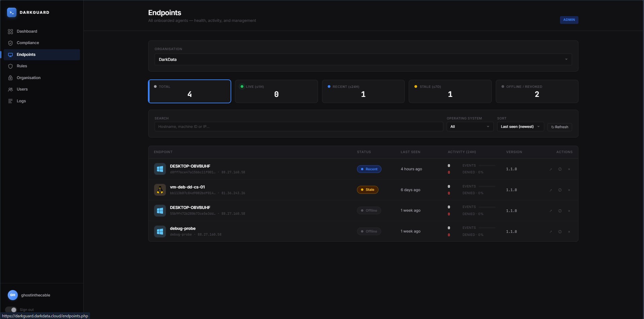The height and width of the screenshot is (319, 644).
Task: Click the open-arrow action icon for debug-probe
Action: (551, 232)
